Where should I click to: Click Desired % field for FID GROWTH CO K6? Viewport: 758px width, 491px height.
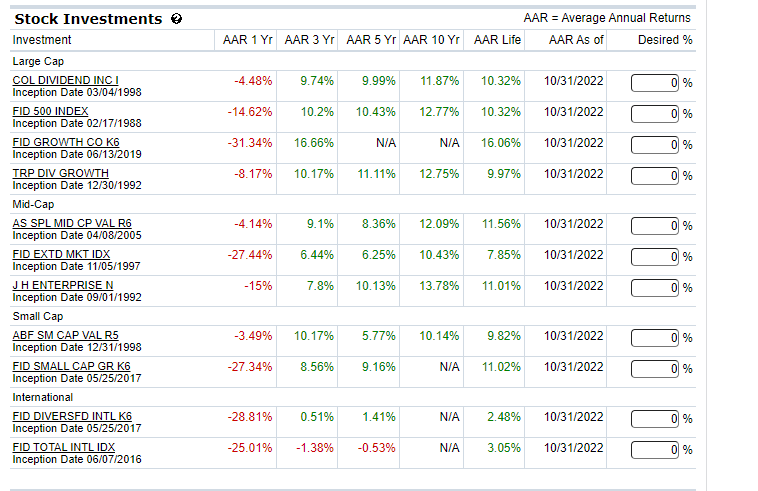tap(655, 144)
